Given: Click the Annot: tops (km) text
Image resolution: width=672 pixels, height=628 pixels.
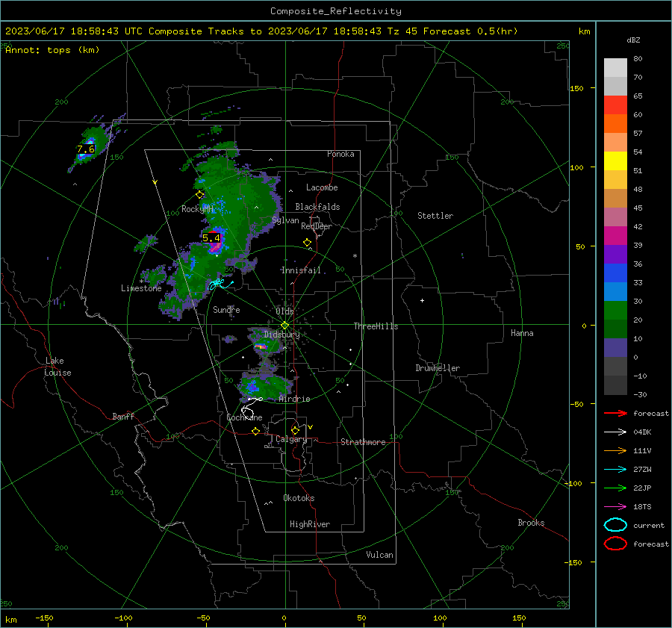Looking at the screenshot, I should pos(52,50).
